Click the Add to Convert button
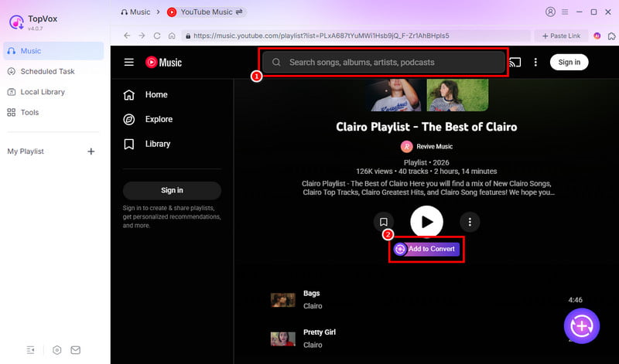 (426, 249)
